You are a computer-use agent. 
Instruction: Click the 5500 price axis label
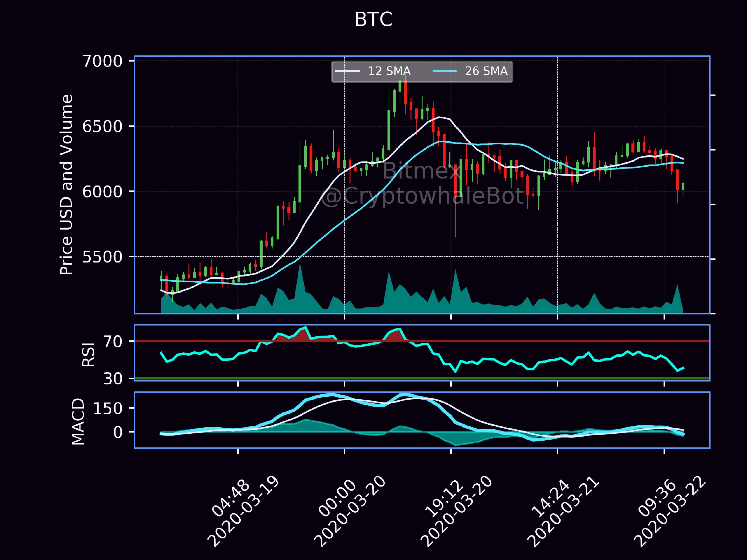click(x=102, y=257)
